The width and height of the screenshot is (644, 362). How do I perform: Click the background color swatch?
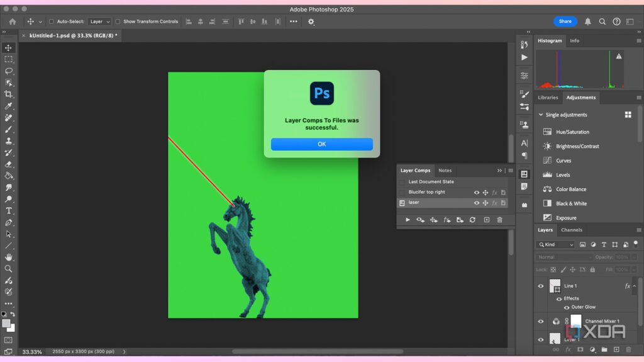click(13, 329)
